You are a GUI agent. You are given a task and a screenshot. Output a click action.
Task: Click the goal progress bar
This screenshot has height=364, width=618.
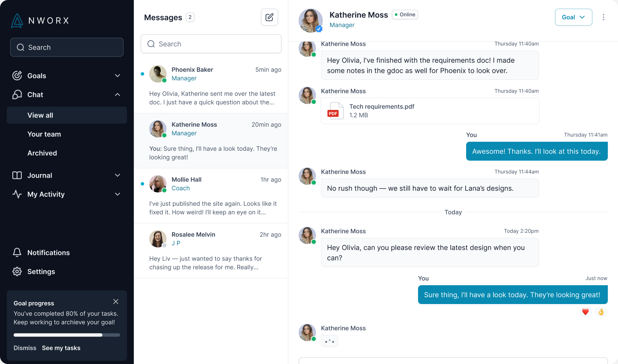click(67, 335)
